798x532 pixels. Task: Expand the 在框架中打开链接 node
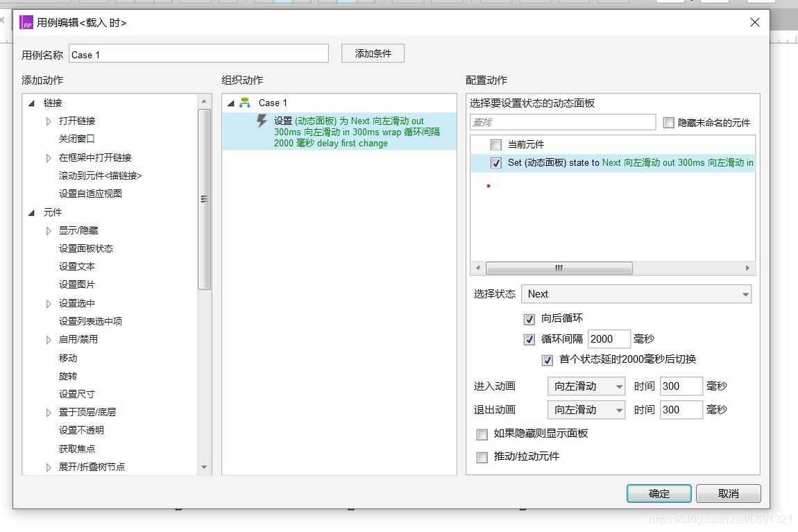click(x=49, y=157)
